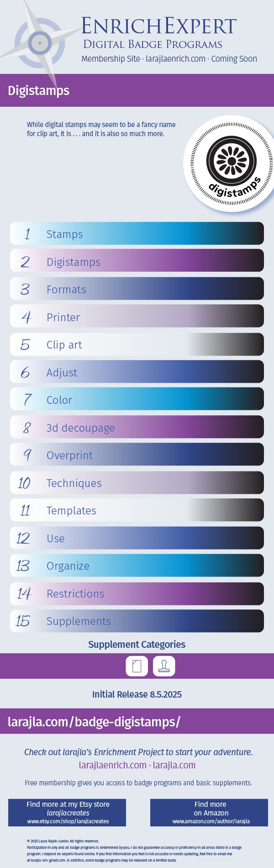This screenshot has width=274, height=868.
Task: Open the Etsy store larajlacreates button
Action: (67, 813)
